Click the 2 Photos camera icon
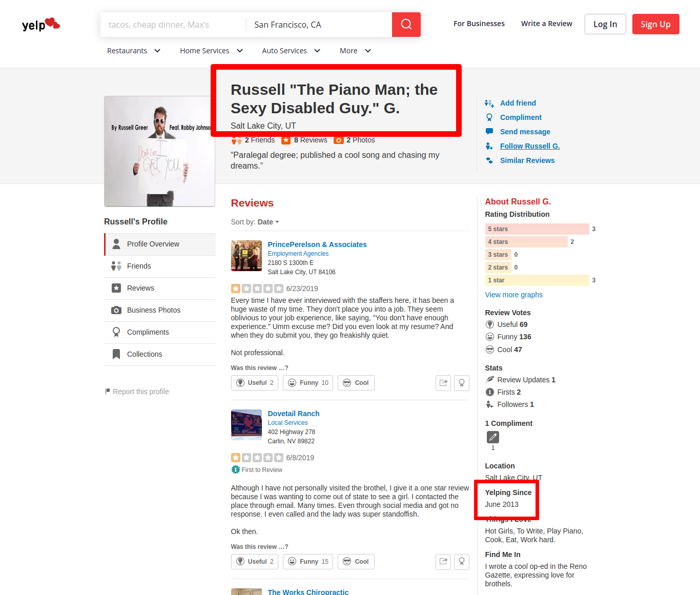This screenshot has height=595, width=700. 339,140
